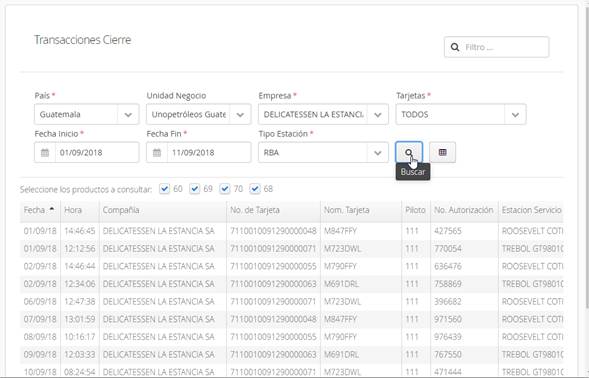Click time cell 14:46:45
Image resolution: width=589 pixels, height=378 pixels.
pyautogui.click(x=80, y=231)
